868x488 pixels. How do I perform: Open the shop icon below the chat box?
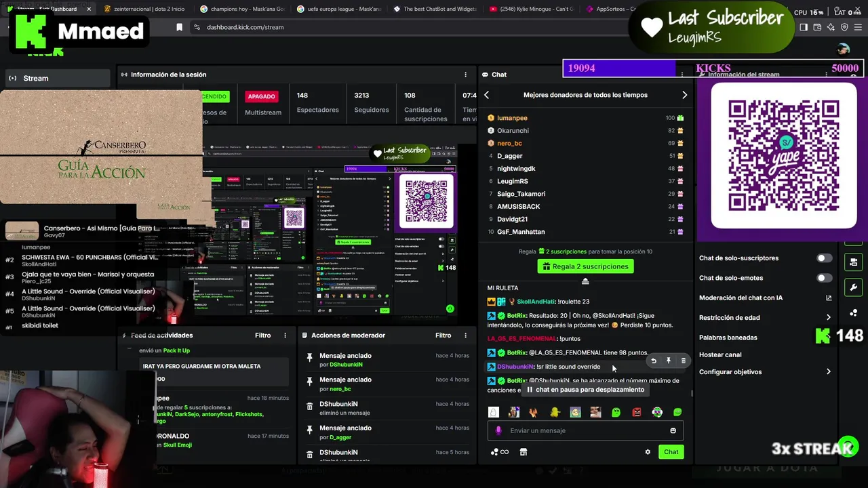coord(523,452)
